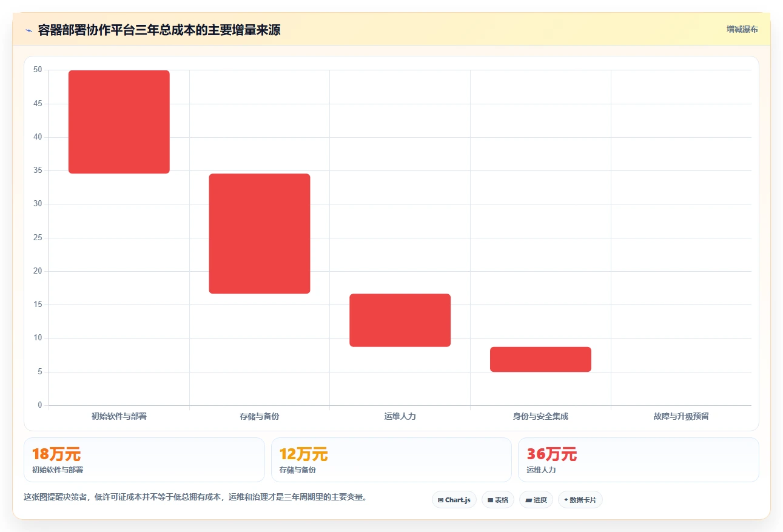This screenshot has width=783, height=532.
Task: Click y-axis tick 25
Action: click(x=38, y=237)
